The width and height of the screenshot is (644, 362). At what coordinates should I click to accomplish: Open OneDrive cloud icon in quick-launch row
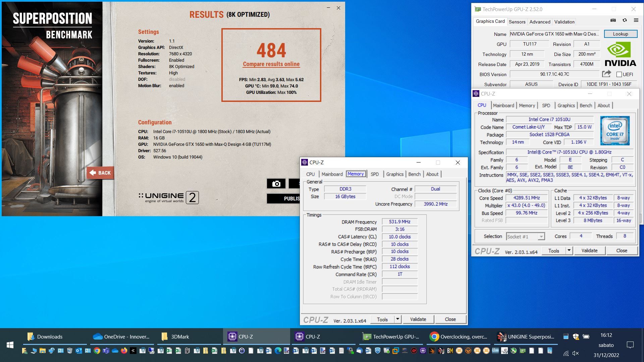115,351
